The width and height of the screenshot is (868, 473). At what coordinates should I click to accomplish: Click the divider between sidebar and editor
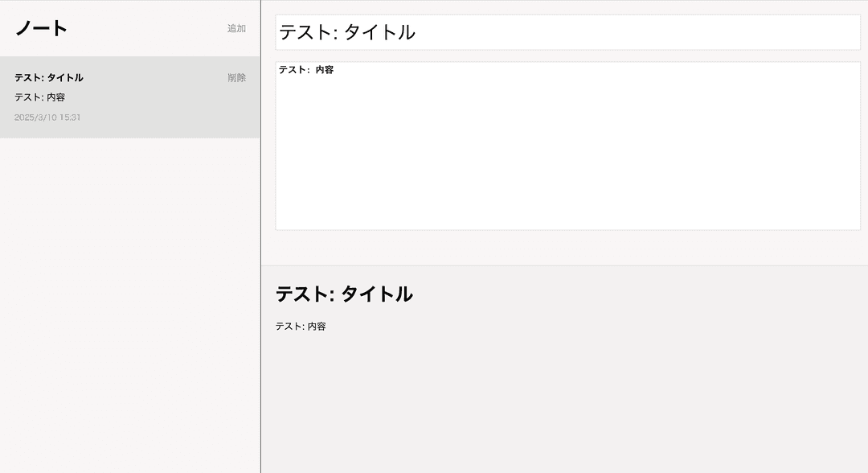coord(260,241)
